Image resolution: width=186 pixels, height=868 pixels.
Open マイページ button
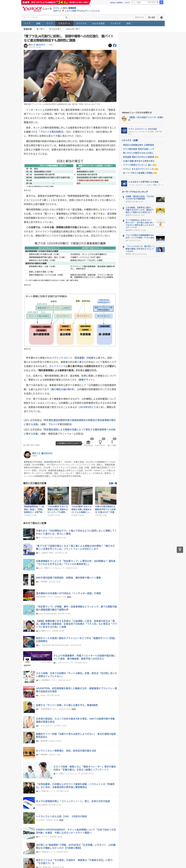point(139,18)
